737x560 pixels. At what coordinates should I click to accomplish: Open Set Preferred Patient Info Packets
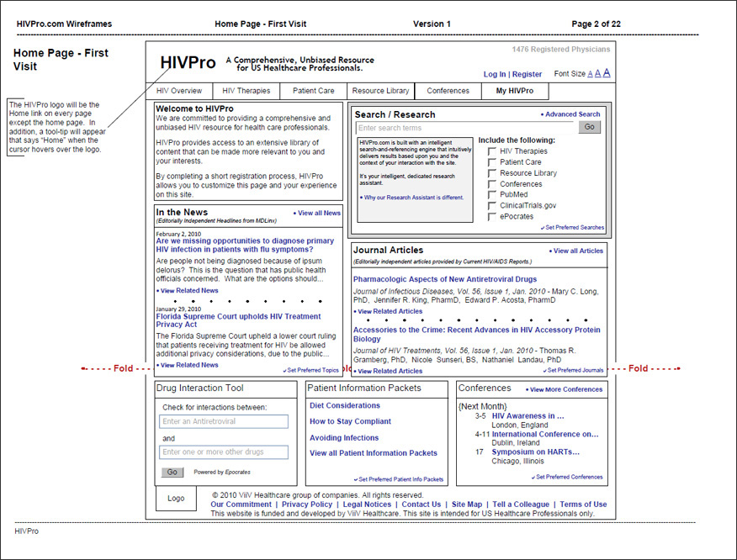click(x=401, y=479)
